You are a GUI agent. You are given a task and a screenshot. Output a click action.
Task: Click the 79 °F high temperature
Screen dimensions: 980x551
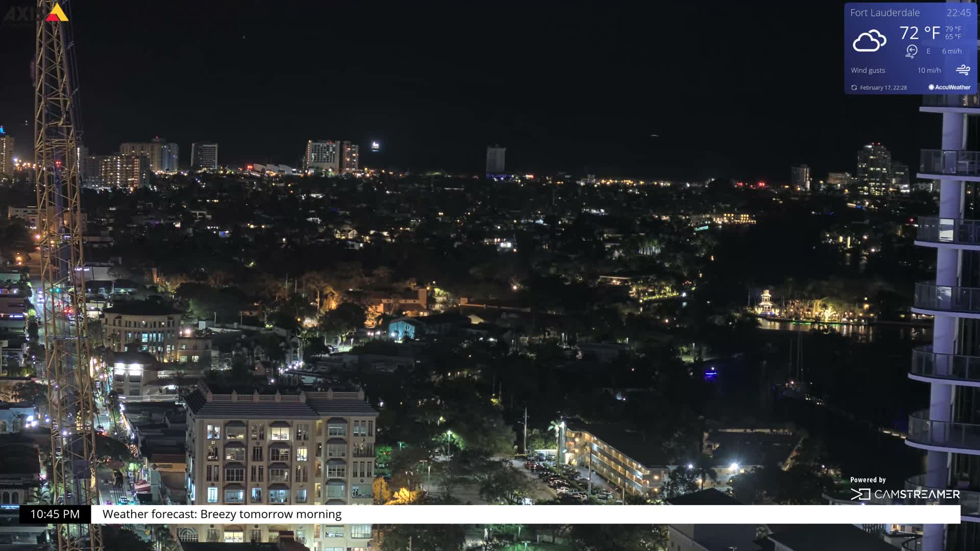tap(953, 29)
